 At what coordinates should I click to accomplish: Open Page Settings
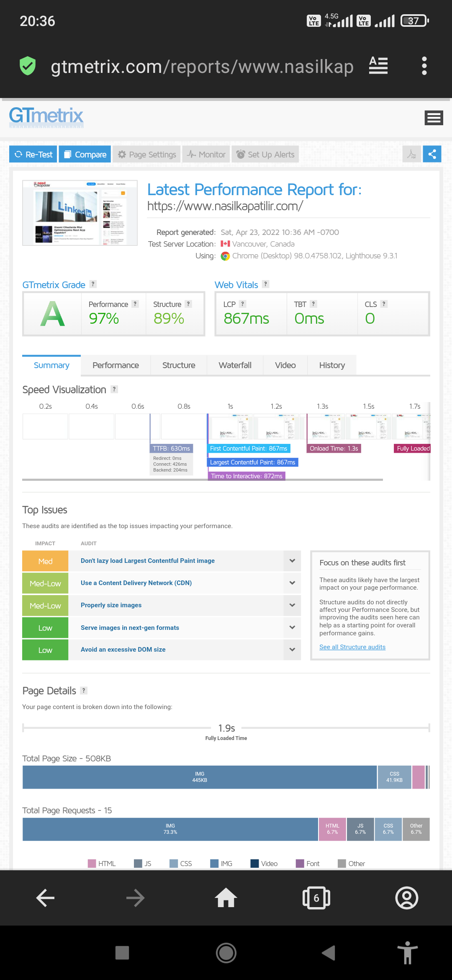(147, 154)
